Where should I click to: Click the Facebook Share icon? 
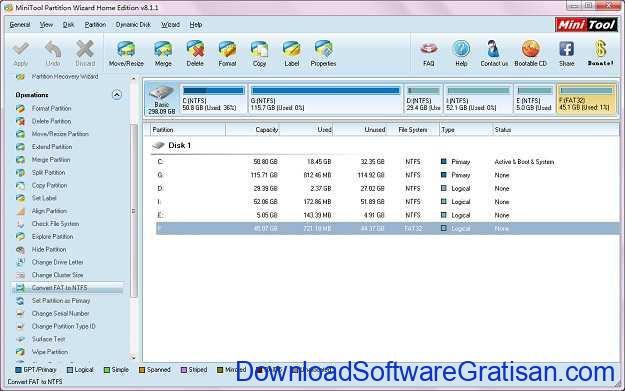pyautogui.click(x=566, y=54)
